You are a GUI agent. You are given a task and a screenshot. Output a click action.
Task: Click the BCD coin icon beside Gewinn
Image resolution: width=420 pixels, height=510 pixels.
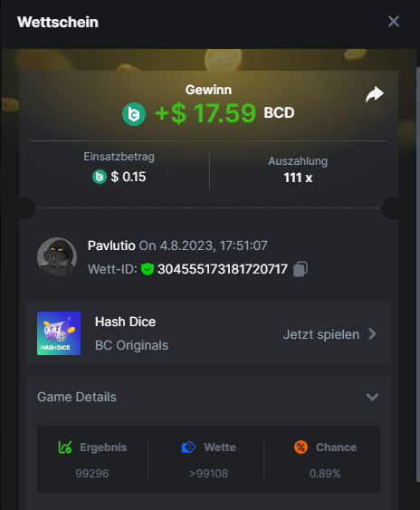134,114
